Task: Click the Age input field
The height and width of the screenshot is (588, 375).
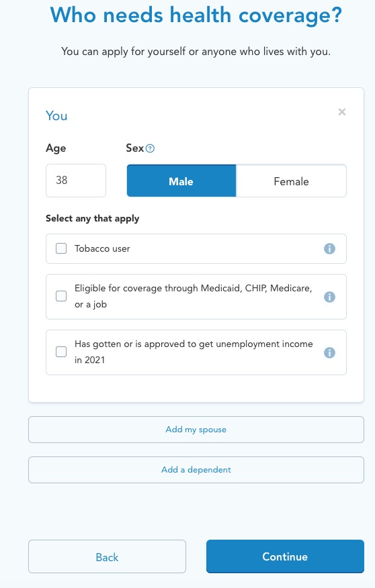Action: [76, 181]
